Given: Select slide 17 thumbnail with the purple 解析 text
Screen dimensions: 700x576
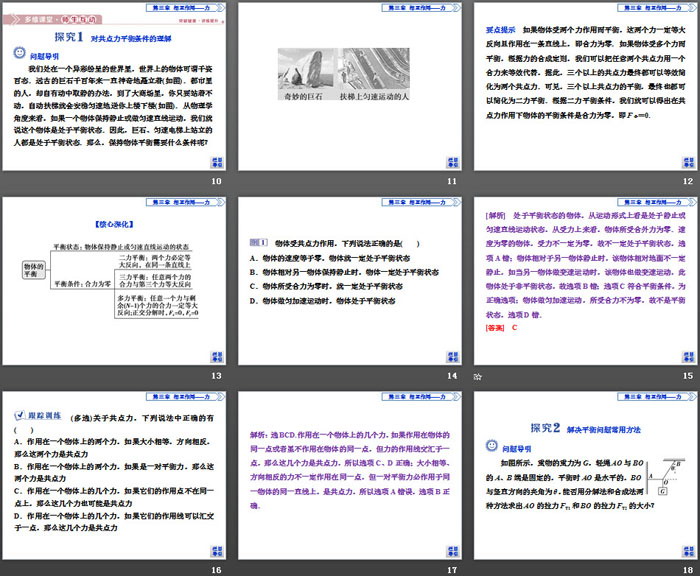Looking at the screenshot, I should [x=350, y=476].
